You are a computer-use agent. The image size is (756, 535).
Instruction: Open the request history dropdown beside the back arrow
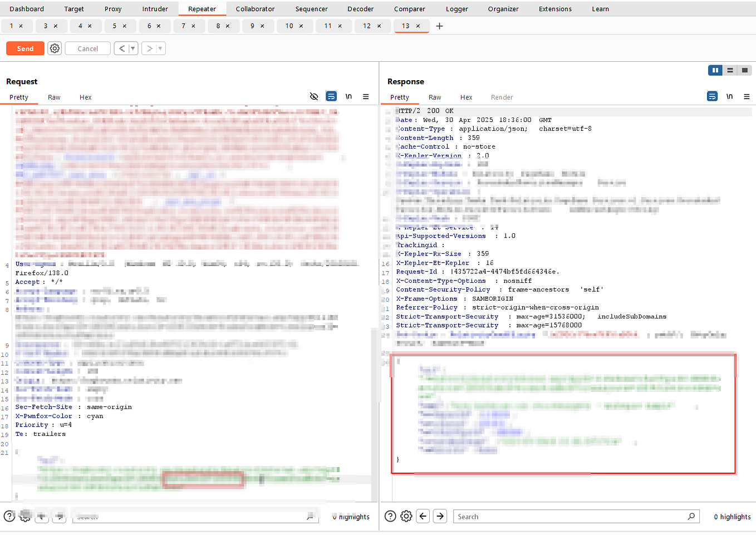click(132, 48)
